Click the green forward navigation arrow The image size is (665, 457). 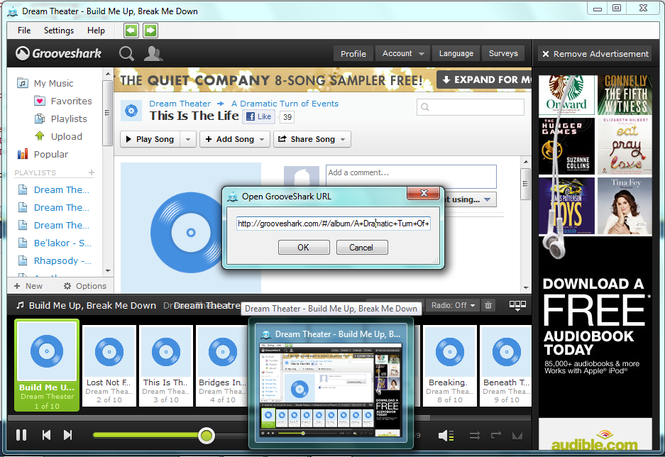pos(150,30)
